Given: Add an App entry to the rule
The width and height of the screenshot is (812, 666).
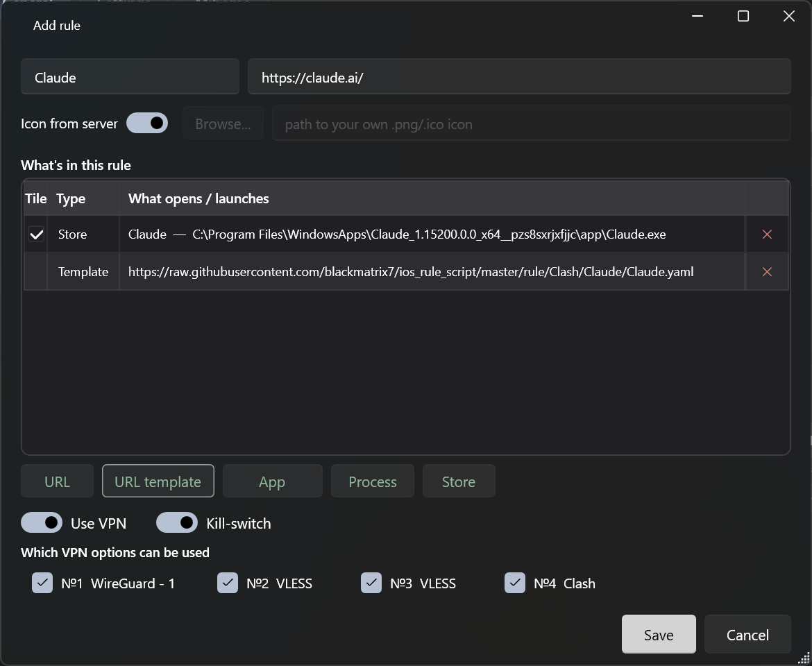Looking at the screenshot, I should pyautogui.click(x=272, y=481).
